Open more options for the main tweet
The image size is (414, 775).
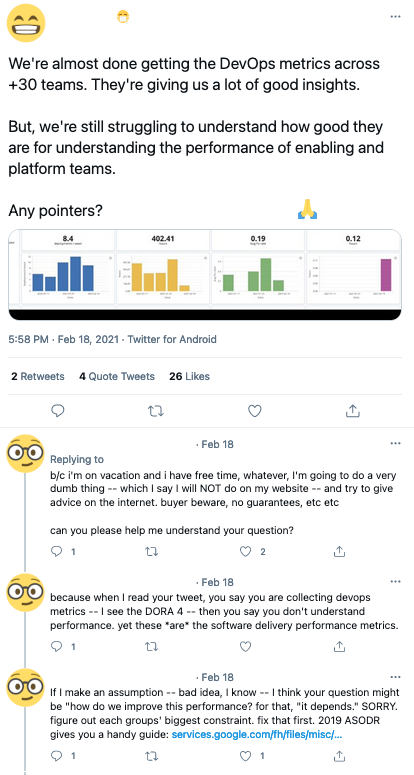[x=395, y=16]
